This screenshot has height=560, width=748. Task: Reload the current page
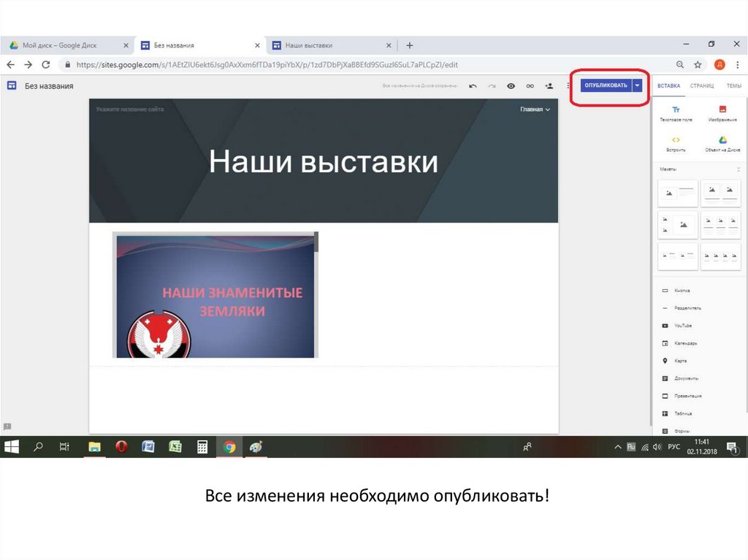coord(46,64)
